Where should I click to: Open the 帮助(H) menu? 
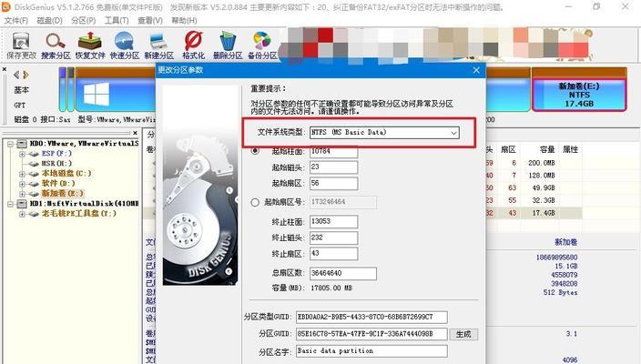point(184,20)
